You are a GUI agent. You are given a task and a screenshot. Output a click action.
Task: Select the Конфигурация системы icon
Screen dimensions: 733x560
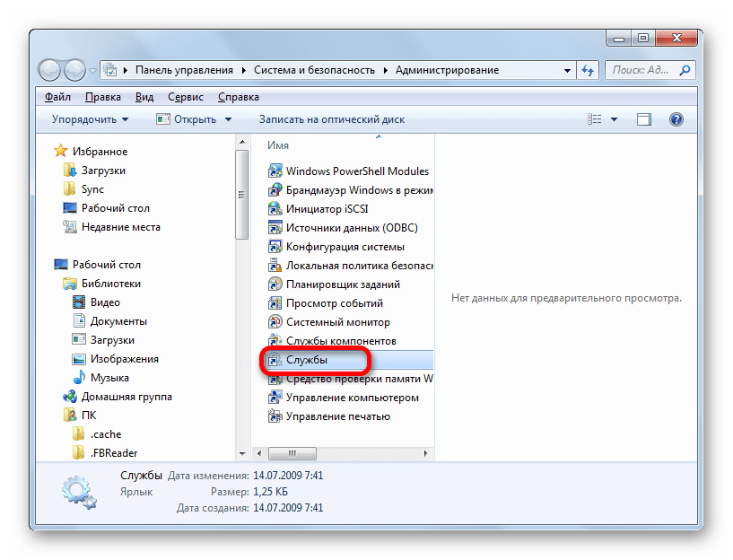pyautogui.click(x=275, y=246)
